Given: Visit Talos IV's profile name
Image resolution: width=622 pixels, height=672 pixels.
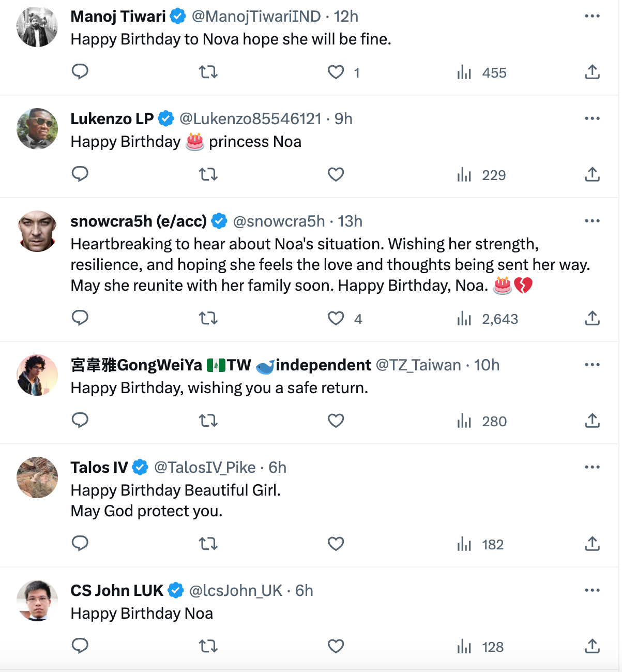Looking at the screenshot, I should coord(99,468).
